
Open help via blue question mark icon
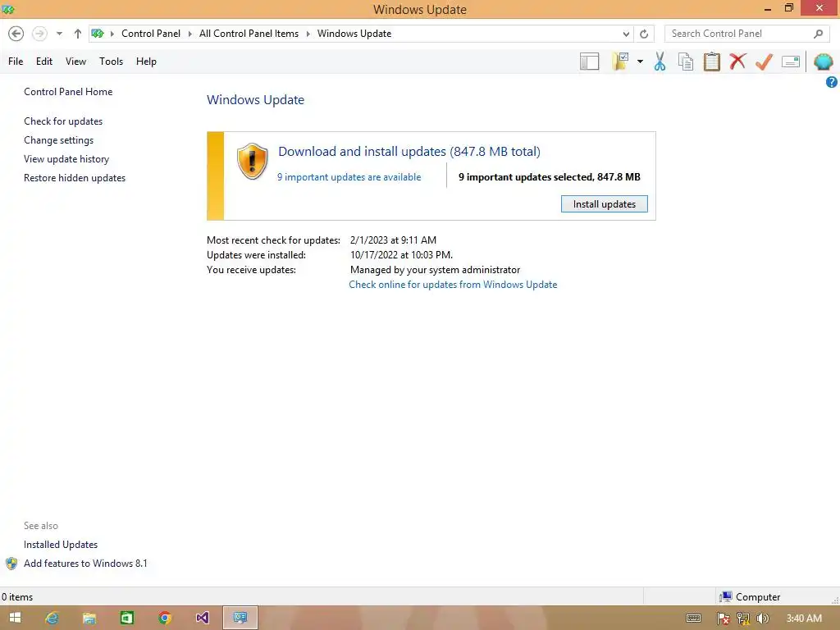[832, 82]
